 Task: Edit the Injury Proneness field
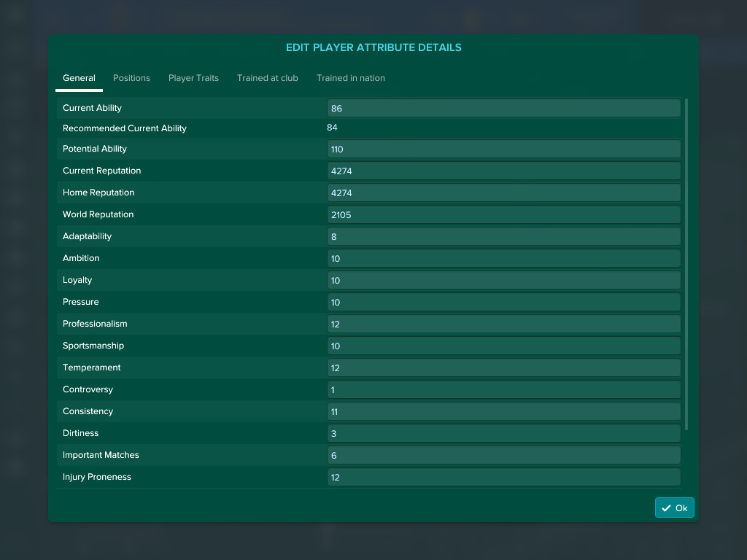(503, 477)
